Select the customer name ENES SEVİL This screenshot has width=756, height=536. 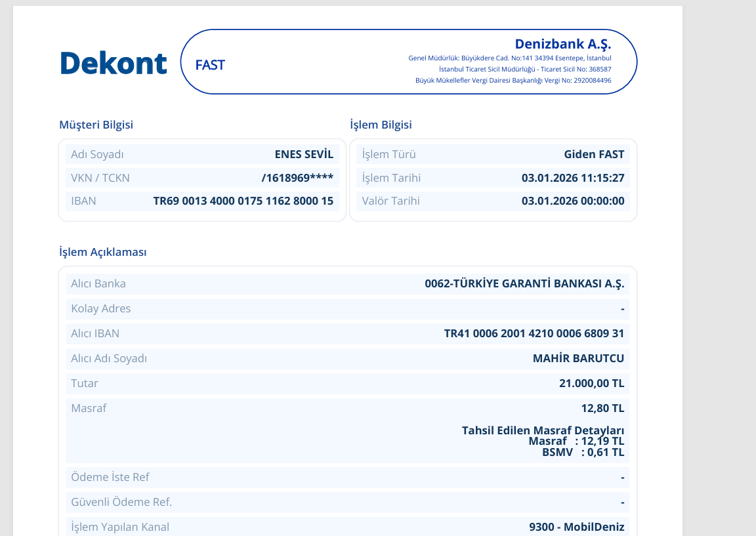304,154
